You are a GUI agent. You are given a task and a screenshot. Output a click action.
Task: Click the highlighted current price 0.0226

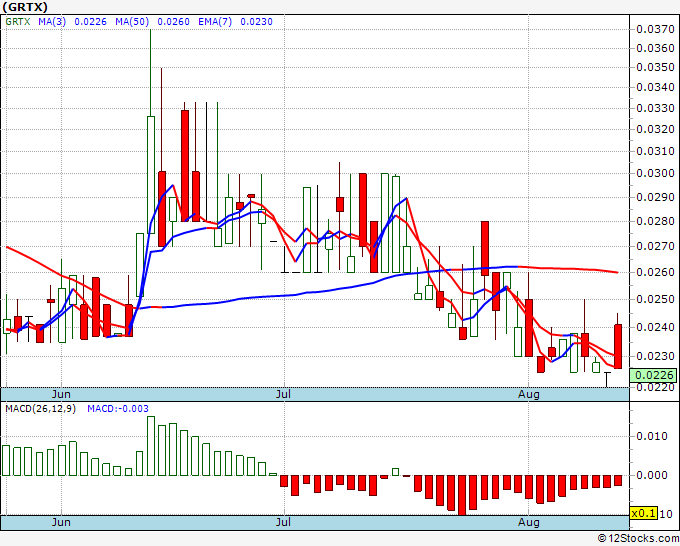point(653,375)
